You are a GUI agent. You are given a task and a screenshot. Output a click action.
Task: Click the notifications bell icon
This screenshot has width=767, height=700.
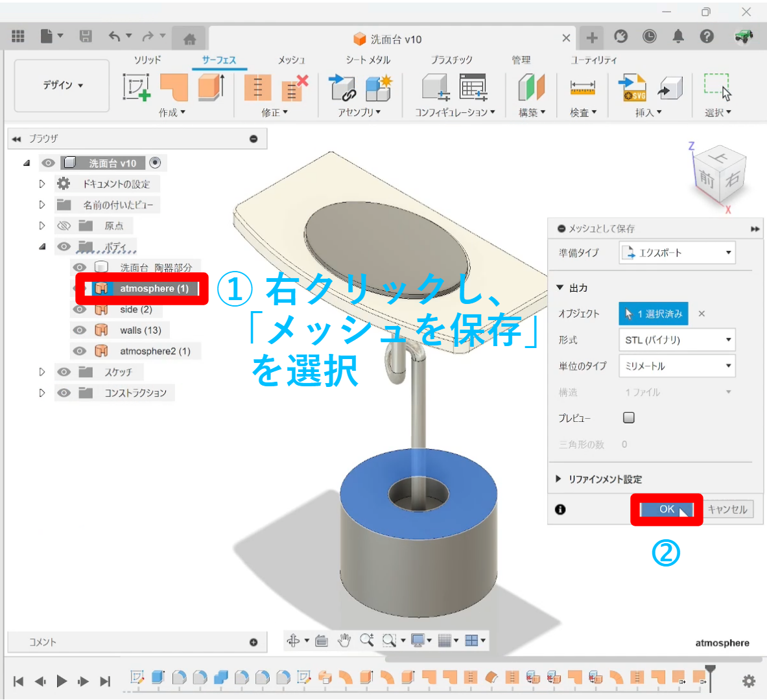678,36
